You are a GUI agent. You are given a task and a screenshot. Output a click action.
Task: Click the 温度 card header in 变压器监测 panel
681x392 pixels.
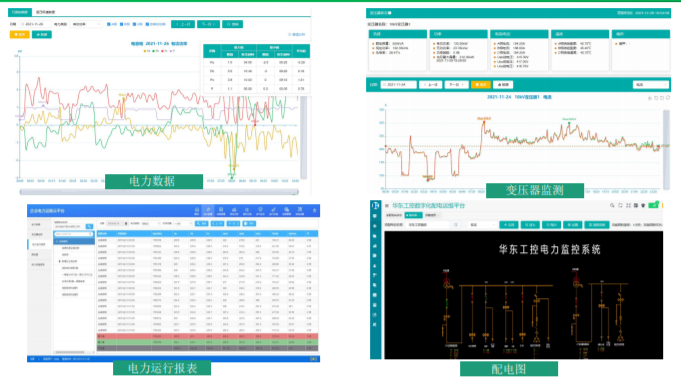coord(579,34)
